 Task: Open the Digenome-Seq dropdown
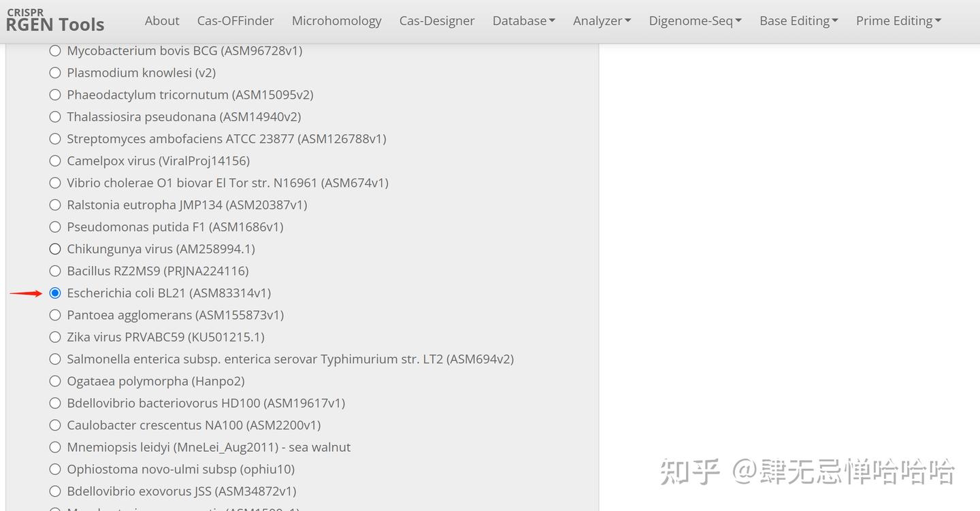pyautogui.click(x=695, y=20)
